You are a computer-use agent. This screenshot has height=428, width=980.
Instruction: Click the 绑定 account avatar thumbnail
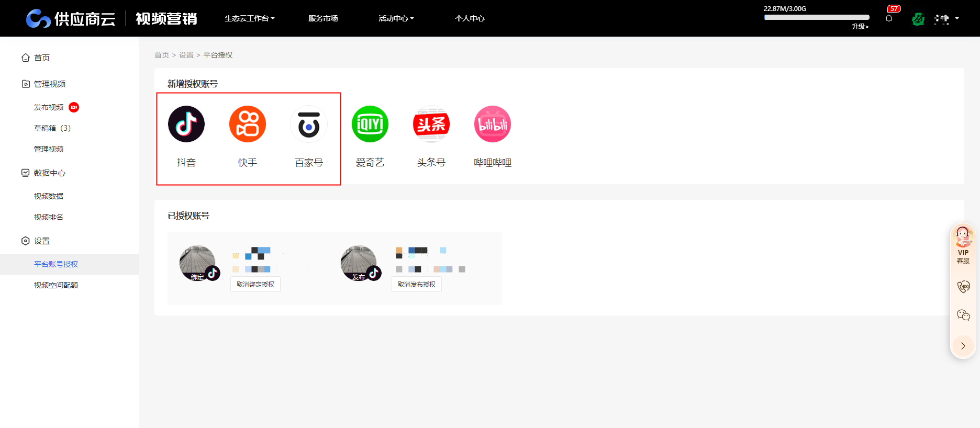point(198,263)
